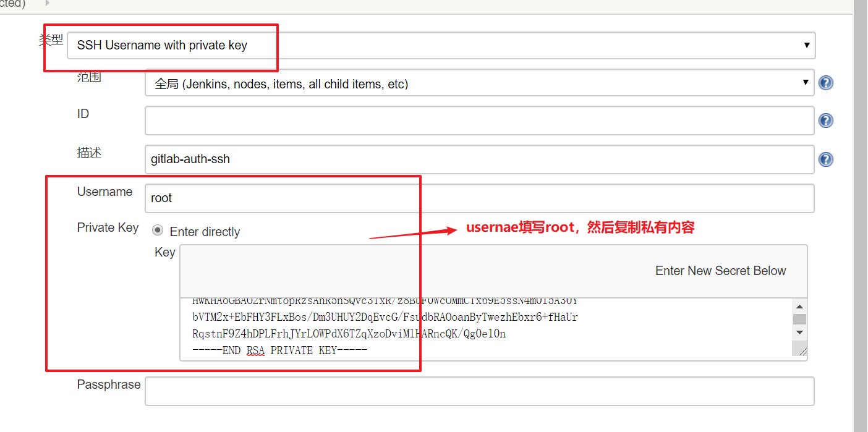Click the Key textarea's scroll-down arrow
The height and width of the screenshot is (432, 868).
[799, 332]
